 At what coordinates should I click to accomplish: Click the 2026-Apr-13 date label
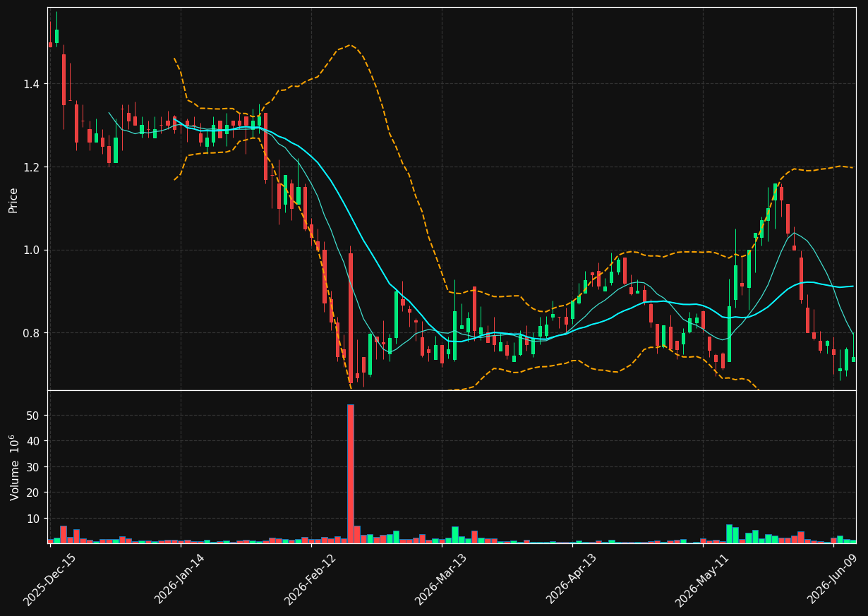pyautogui.click(x=572, y=579)
